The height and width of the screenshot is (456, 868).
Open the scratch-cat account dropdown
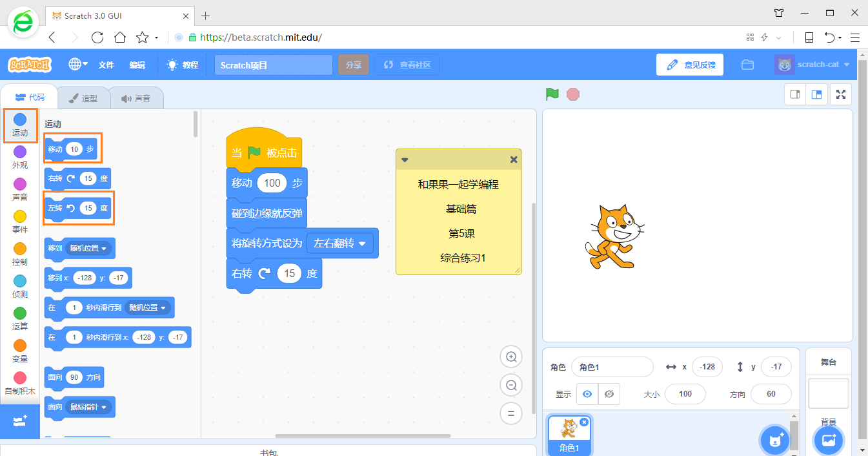click(812, 65)
